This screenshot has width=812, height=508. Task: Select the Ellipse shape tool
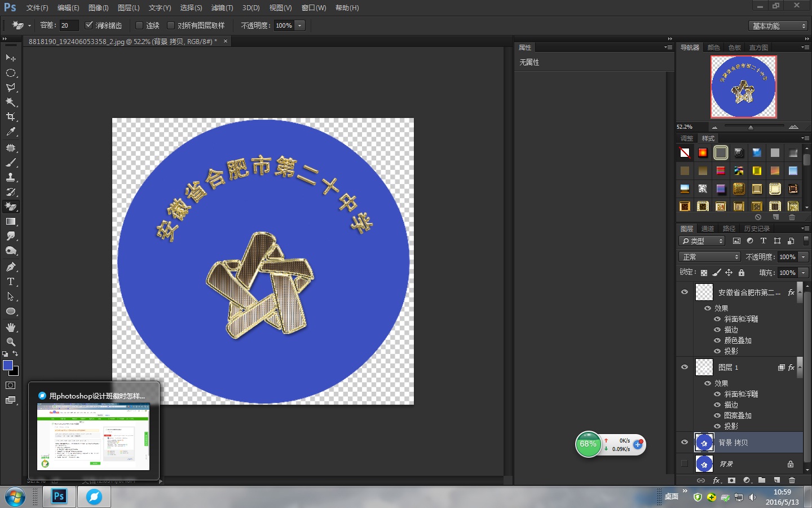click(x=11, y=311)
